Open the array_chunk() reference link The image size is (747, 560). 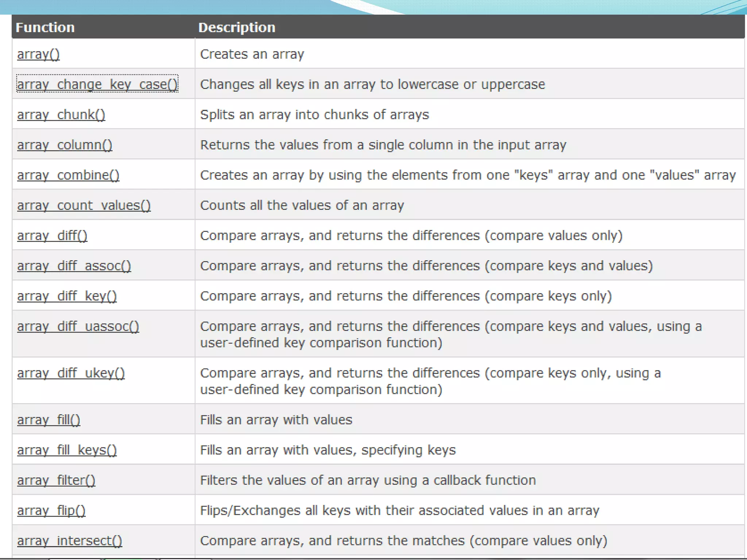click(61, 115)
